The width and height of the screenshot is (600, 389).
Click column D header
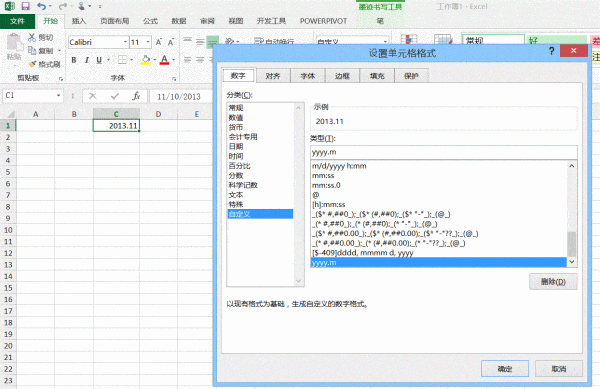pyautogui.click(x=158, y=114)
